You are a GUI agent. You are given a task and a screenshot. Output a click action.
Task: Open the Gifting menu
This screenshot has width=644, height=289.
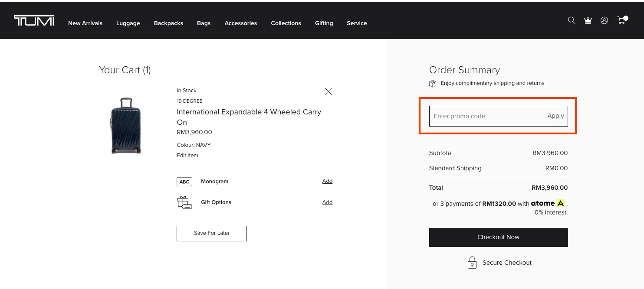pyautogui.click(x=324, y=23)
